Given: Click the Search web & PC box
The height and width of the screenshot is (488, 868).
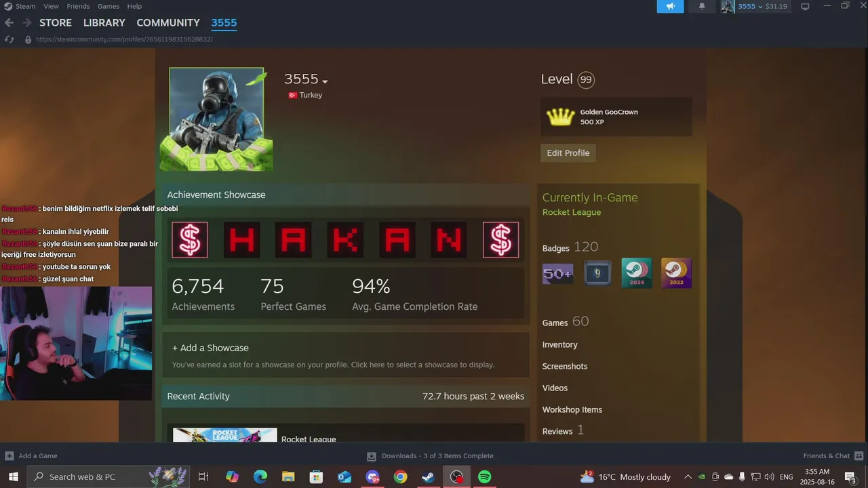Looking at the screenshot, I should point(108,476).
